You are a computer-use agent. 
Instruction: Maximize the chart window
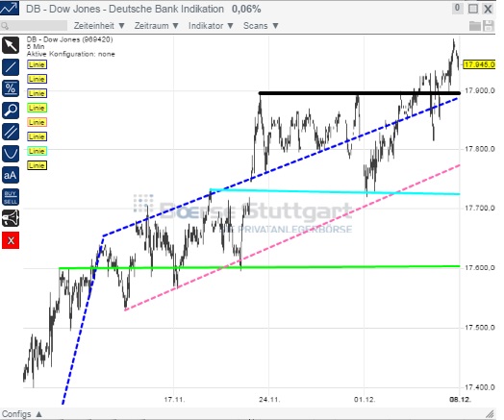pyautogui.click(x=473, y=9)
